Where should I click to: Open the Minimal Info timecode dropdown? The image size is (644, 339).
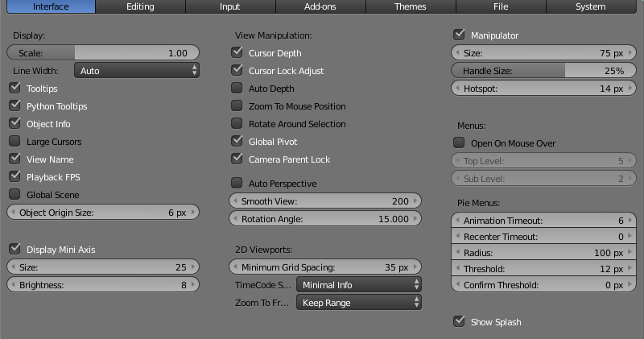(x=359, y=285)
